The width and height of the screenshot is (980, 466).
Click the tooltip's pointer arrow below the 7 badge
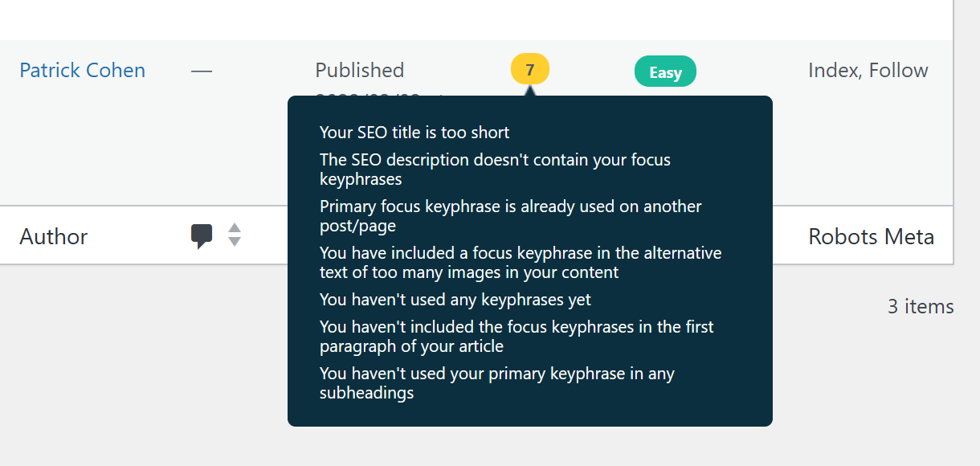click(529, 90)
